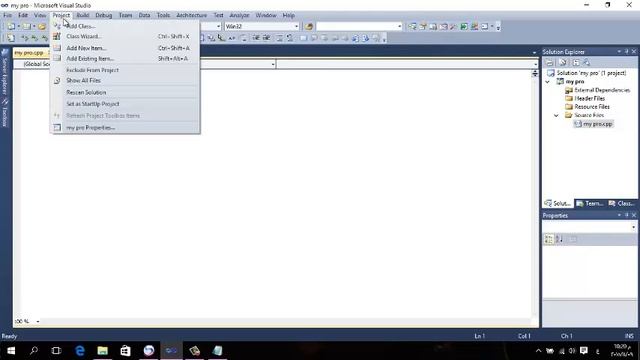Select the my pro.cpp editor tab
The width and height of the screenshot is (640, 360).
pyautogui.click(x=29, y=53)
